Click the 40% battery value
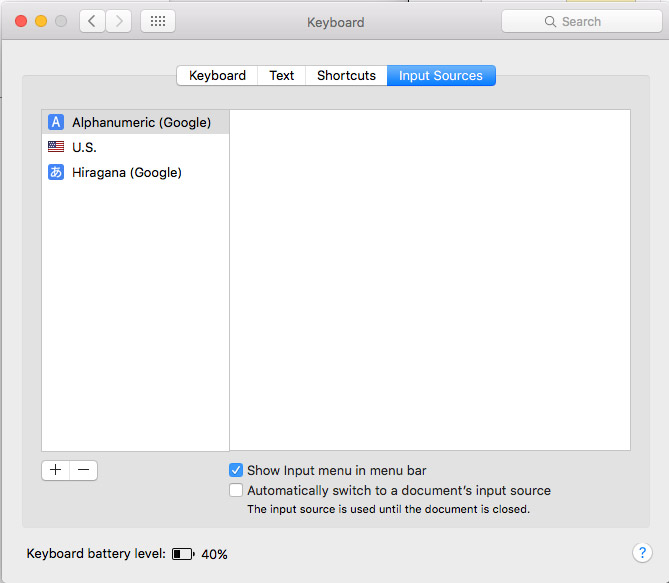The width and height of the screenshot is (669, 583). (x=214, y=554)
